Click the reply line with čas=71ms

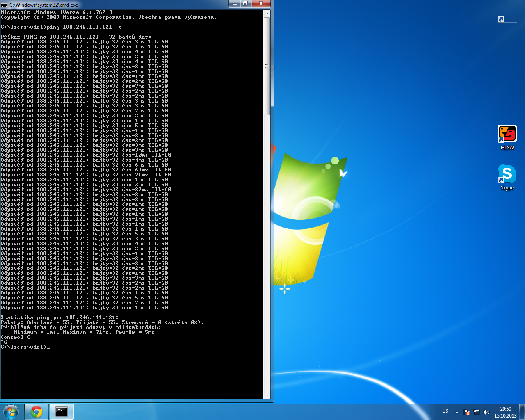86,175
